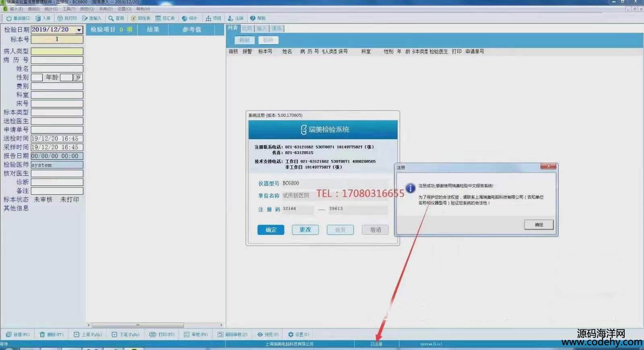
Task: Open the 质控(Q) menu
Action: [87, 9]
